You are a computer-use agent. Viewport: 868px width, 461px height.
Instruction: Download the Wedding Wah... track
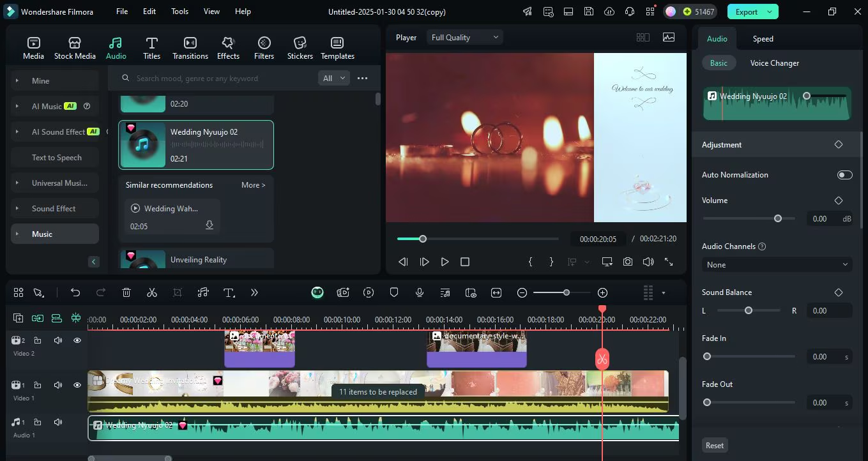[x=209, y=225]
